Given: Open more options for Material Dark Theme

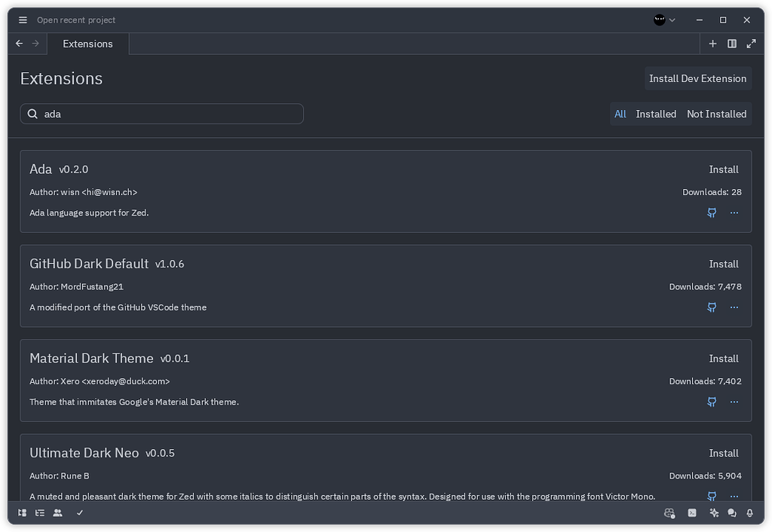Looking at the screenshot, I should pos(734,402).
